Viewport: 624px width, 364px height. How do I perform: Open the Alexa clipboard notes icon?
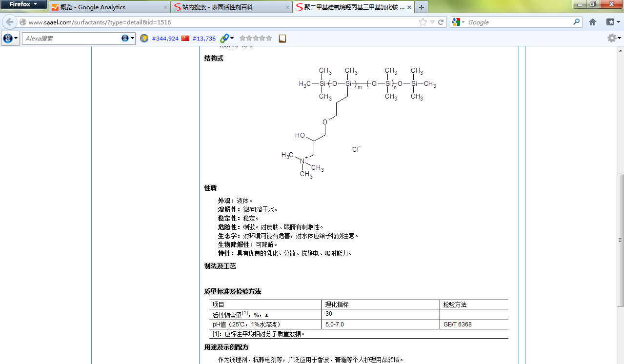coord(282,38)
